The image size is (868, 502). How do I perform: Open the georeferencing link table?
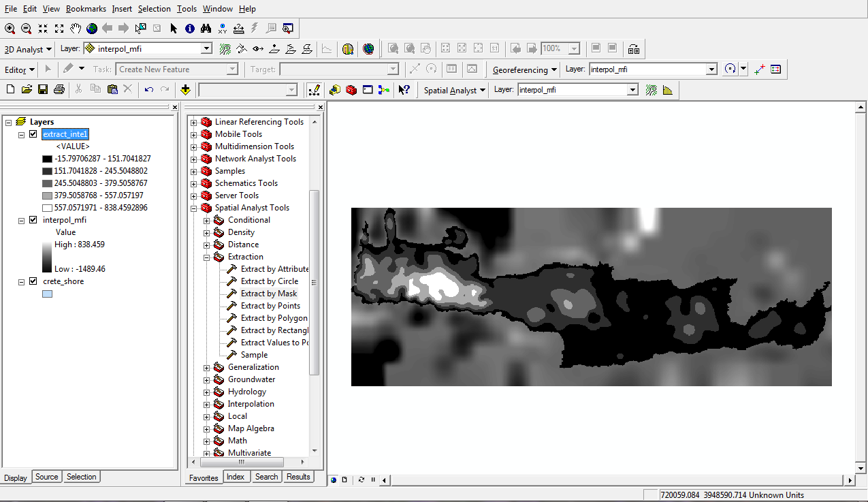click(x=775, y=69)
